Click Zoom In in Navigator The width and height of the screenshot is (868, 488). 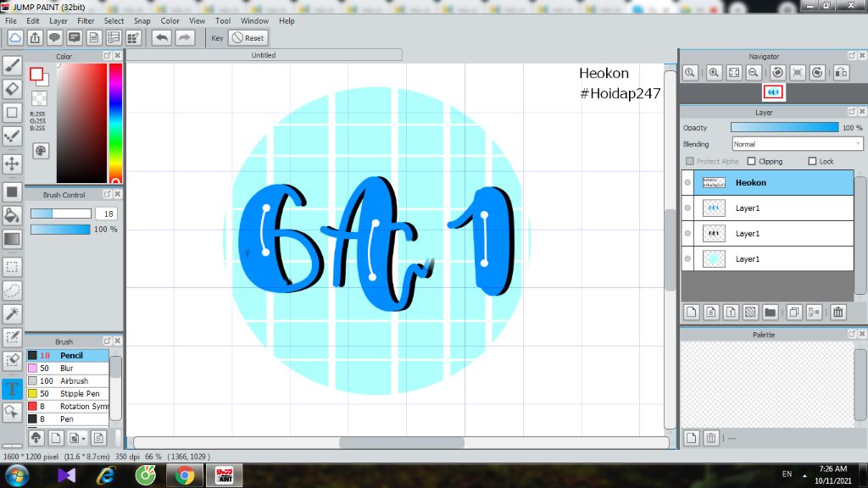(x=714, y=73)
